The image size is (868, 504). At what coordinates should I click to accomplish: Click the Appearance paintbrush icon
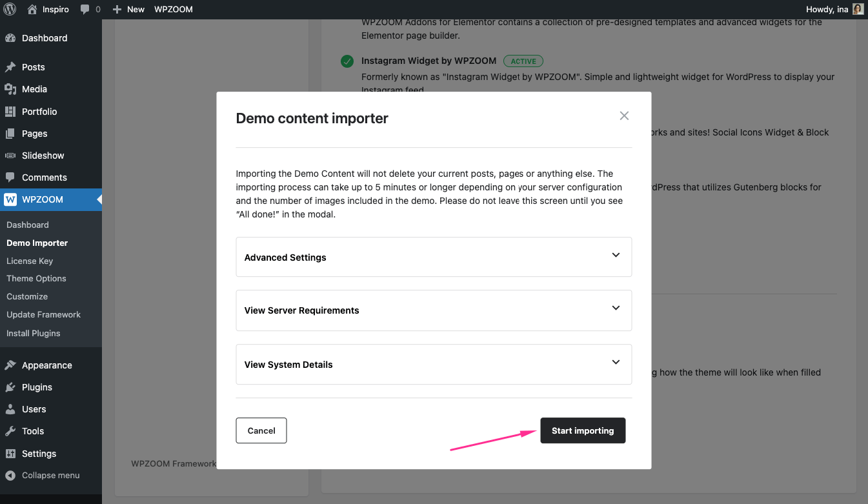pos(10,365)
